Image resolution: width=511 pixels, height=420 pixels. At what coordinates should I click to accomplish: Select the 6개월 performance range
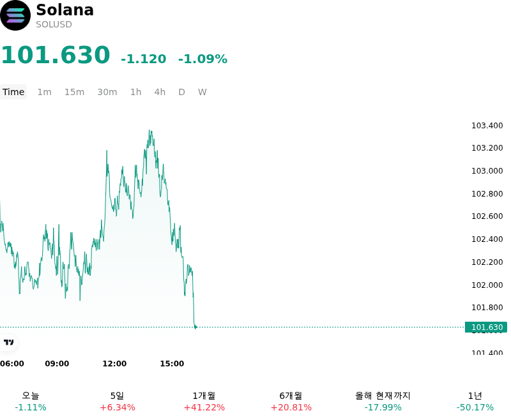coord(291,401)
